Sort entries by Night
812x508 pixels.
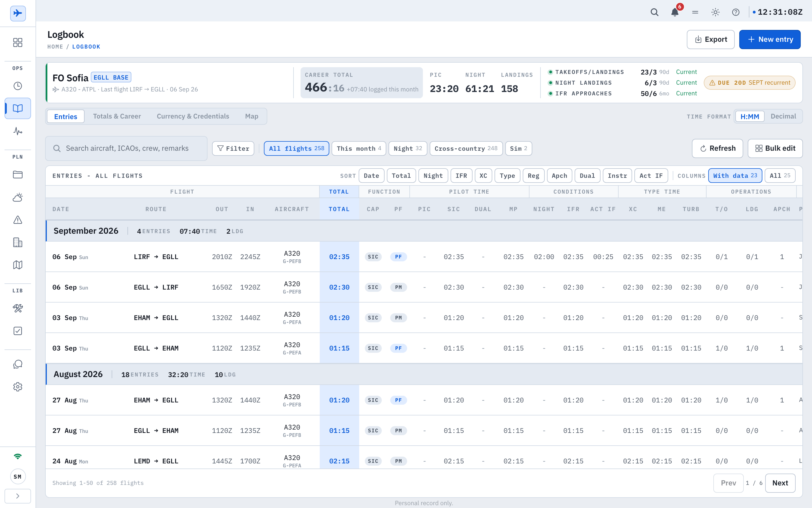pyautogui.click(x=433, y=176)
